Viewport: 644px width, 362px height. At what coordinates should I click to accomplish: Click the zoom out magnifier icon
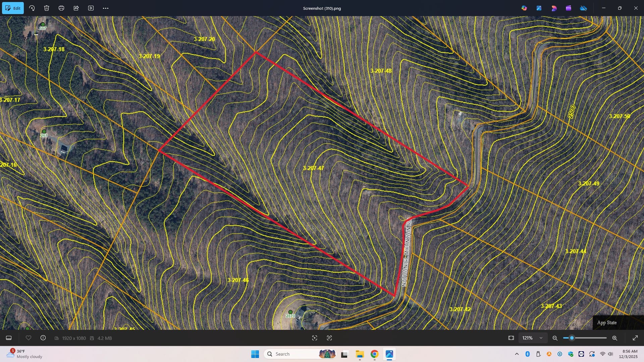click(555, 338)
